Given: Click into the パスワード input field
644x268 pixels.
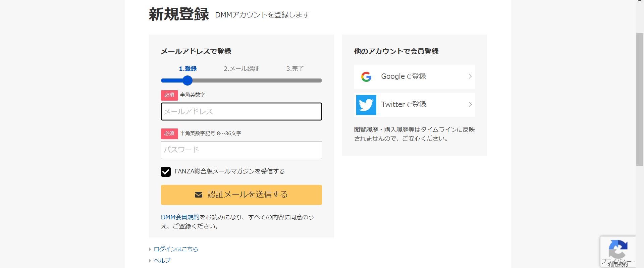Looking at the screenshot, I should pos(241,150).
